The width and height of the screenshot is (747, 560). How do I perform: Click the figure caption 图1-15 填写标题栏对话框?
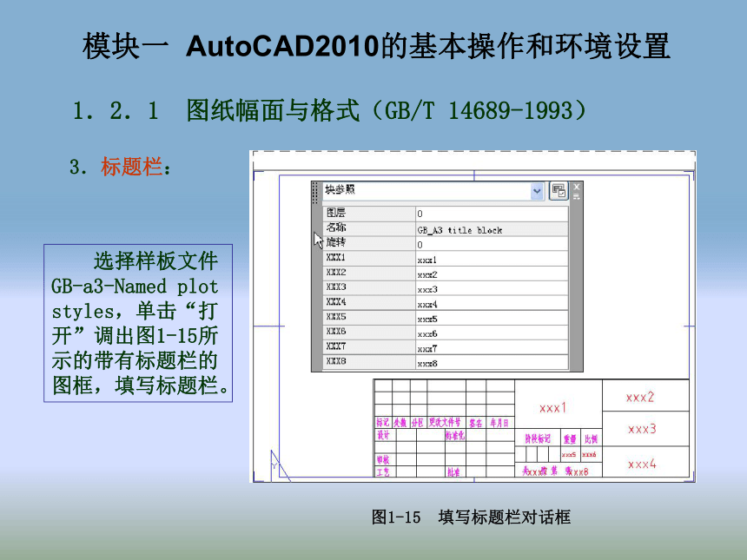(x=471, y=517)
